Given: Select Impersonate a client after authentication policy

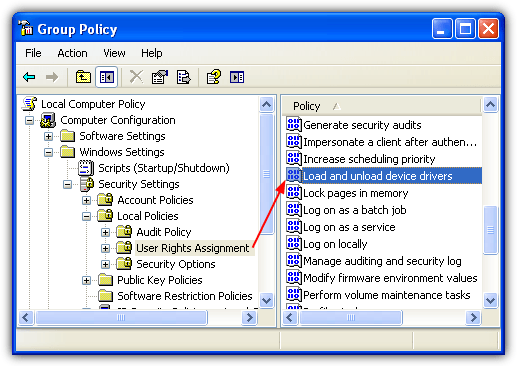Looking at the screenshot, I should click(390, 142).
